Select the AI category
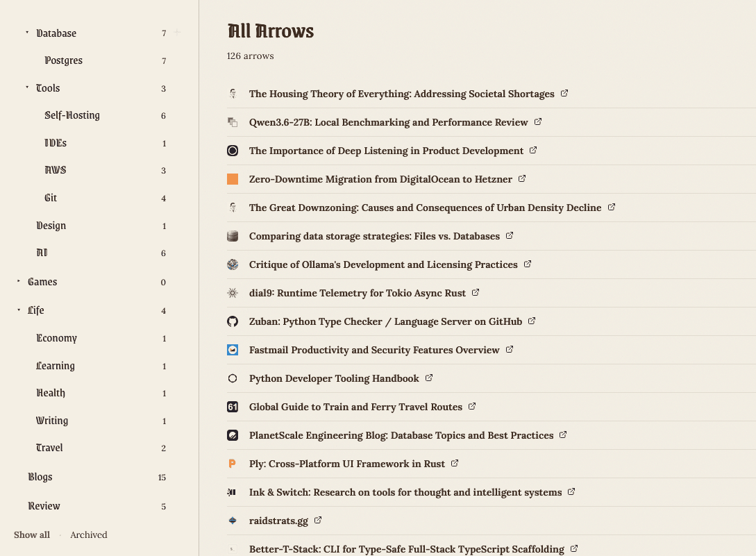 click(x=42, y=253)
